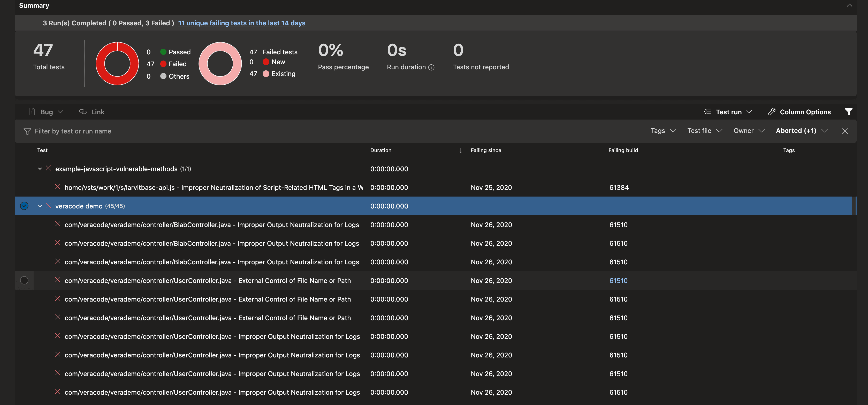Open the Owner filter dropdown
The image size is (868, 405).
coord(748,131)
